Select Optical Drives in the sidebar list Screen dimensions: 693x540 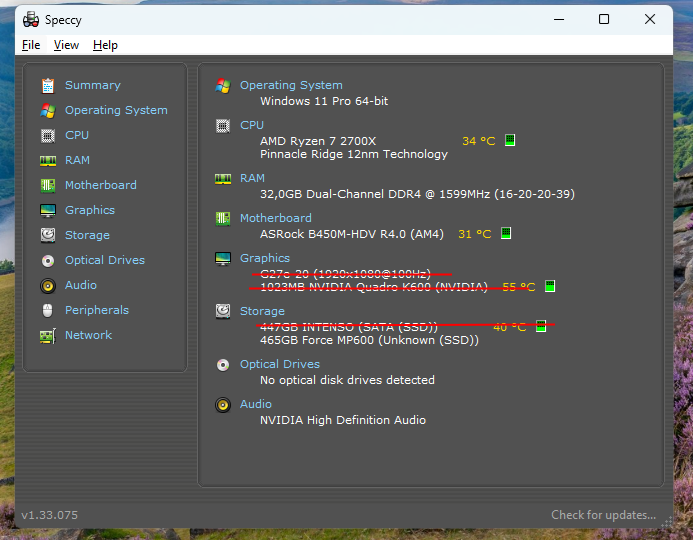[105, 260]
